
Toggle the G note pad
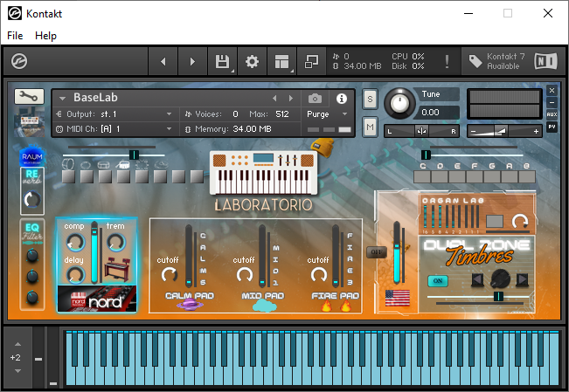(x=492, y=177)
